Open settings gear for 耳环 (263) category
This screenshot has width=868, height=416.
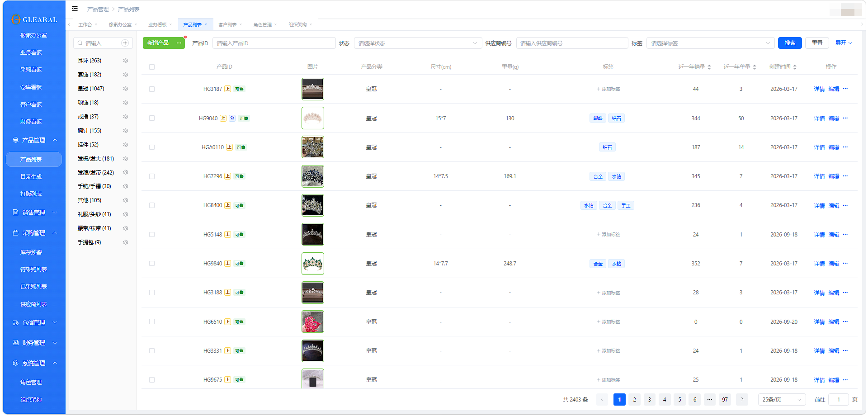click(126, 61)
